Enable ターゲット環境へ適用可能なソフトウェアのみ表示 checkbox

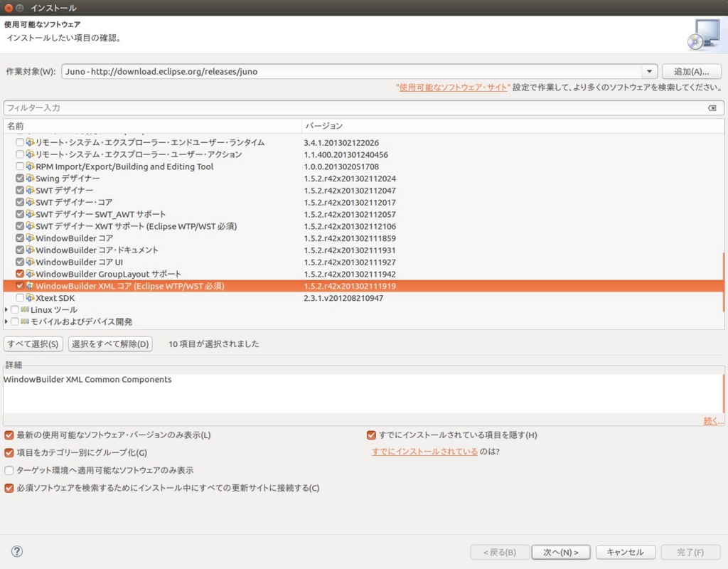click(x=9, y=470)
